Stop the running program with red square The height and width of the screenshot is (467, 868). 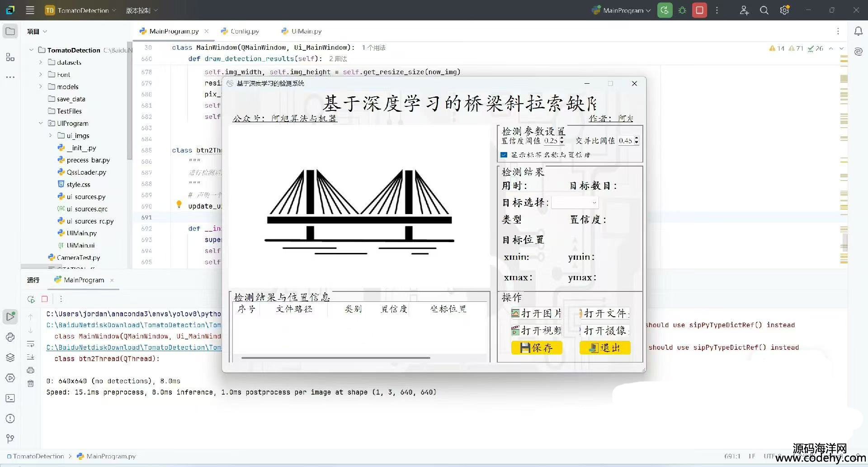coord(699,10)
